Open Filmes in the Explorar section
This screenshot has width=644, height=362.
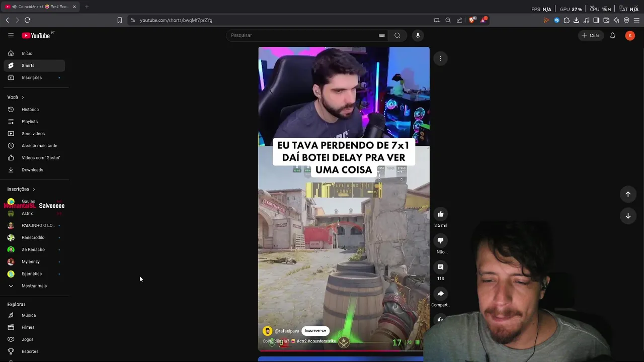(34, 327)
